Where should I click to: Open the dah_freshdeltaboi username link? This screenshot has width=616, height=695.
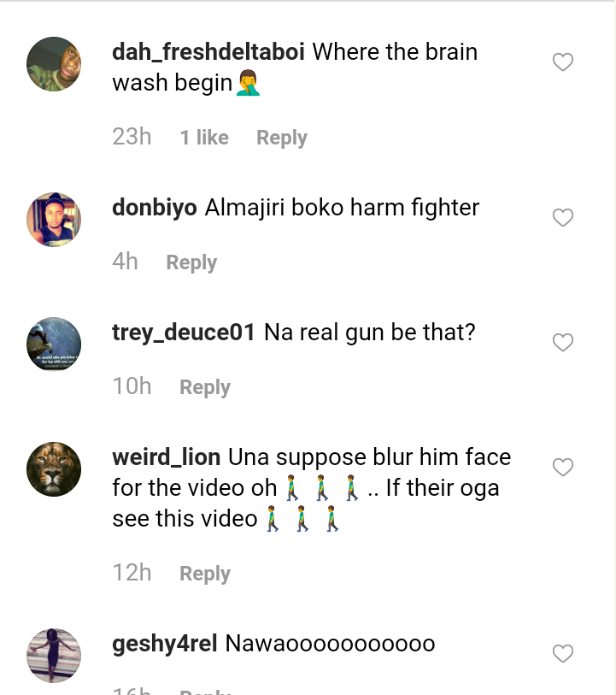(208, 52)
